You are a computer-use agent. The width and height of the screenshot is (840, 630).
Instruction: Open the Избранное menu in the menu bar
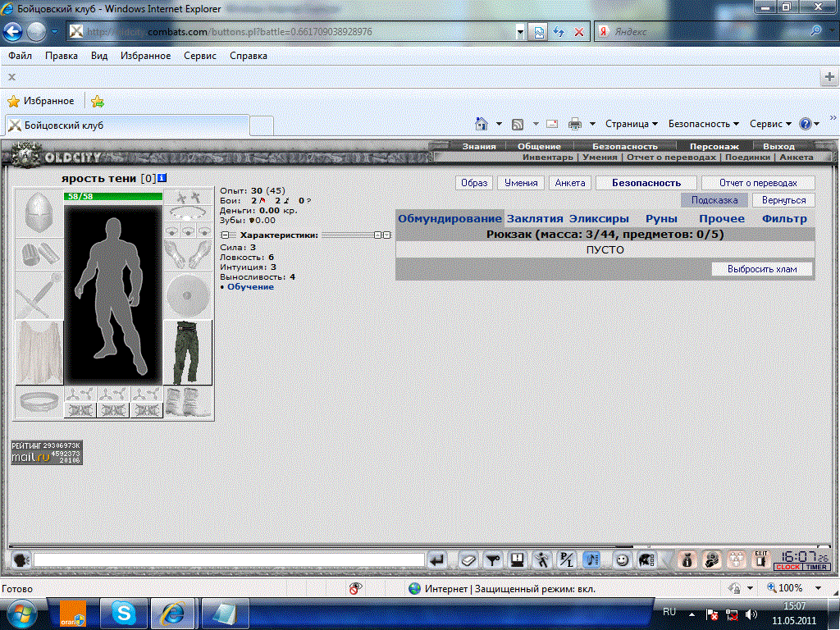[146, 56]
